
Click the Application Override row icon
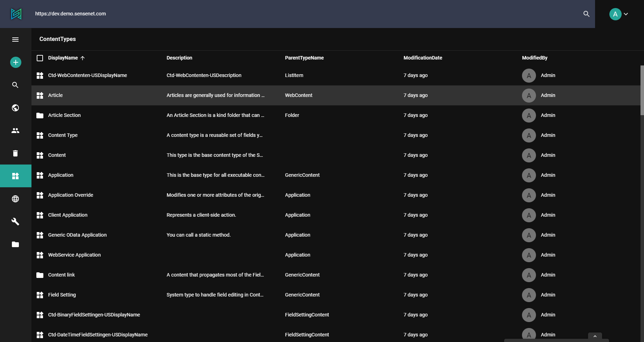[x=40, y=195]
